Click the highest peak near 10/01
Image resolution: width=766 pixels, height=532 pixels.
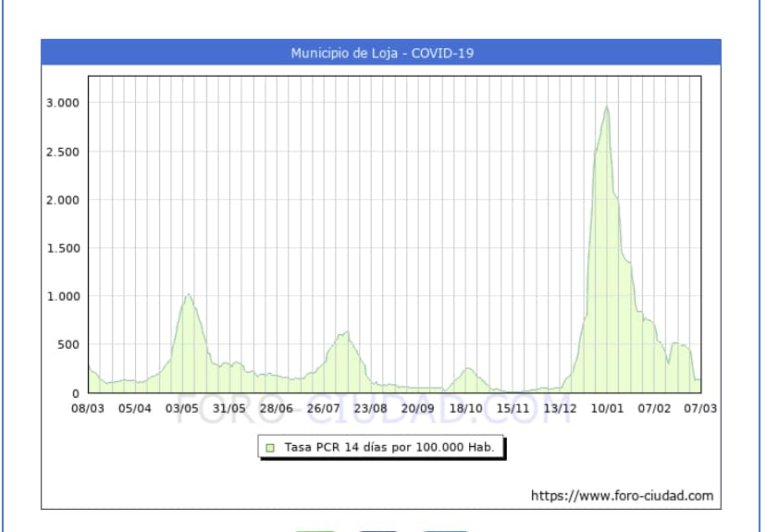[x=607, y=107]
